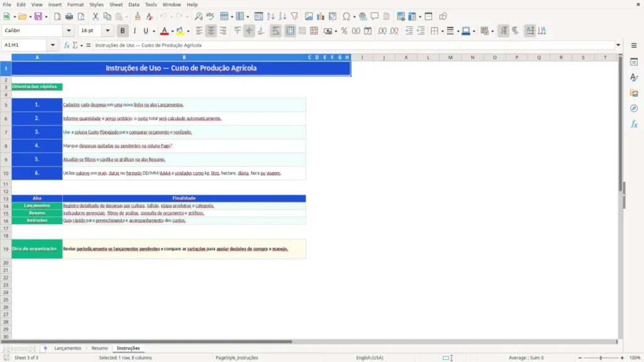The height and width of the screenshot is (362, 644).
Task: Open the Insert Chart tool
Action: 320,16
